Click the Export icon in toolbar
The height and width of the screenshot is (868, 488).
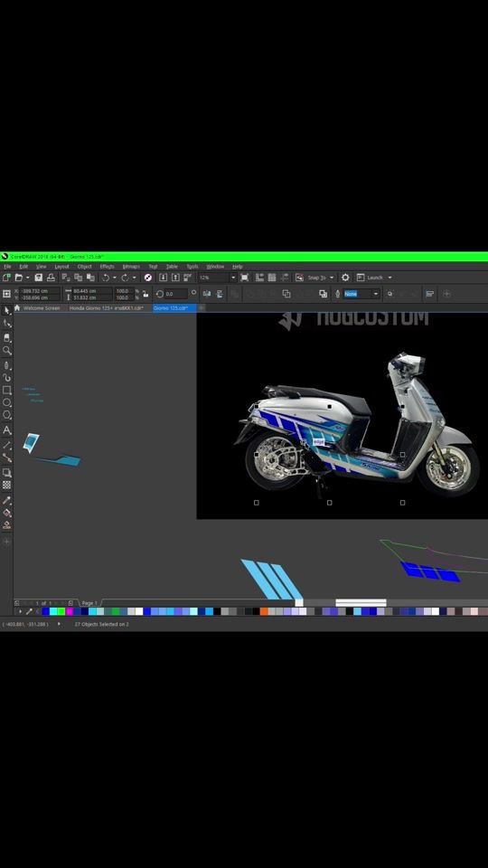click(x=175, y=278)
